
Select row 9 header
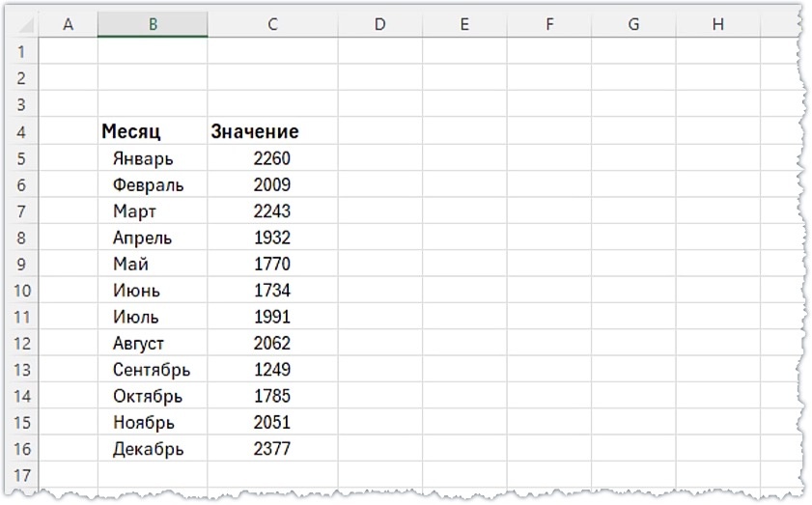click(21, 263)
